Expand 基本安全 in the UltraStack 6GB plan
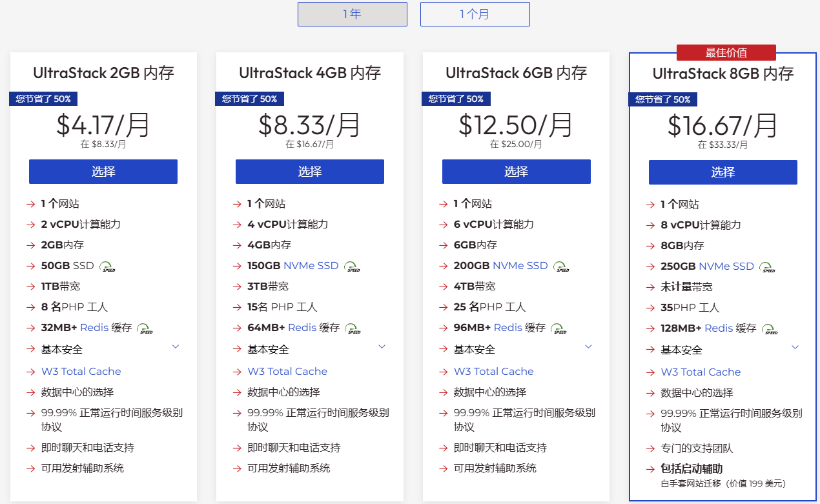820x504 pixels. tap(588, 347)
